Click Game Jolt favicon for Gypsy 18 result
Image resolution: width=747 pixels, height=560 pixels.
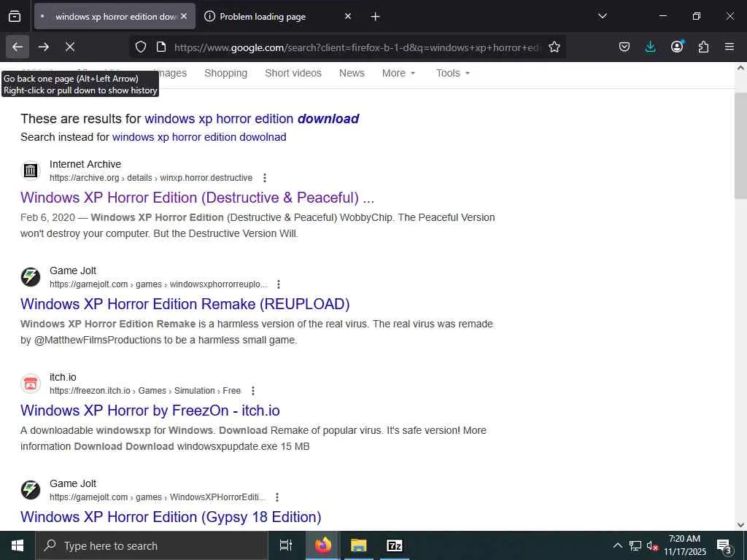31,489
